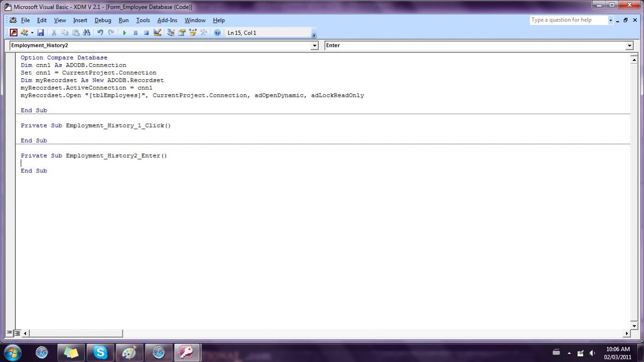Screen dimensions: 644x362
Task: Click the horizontal scrollbar left arrow
Action: click(x=25, y=333)
